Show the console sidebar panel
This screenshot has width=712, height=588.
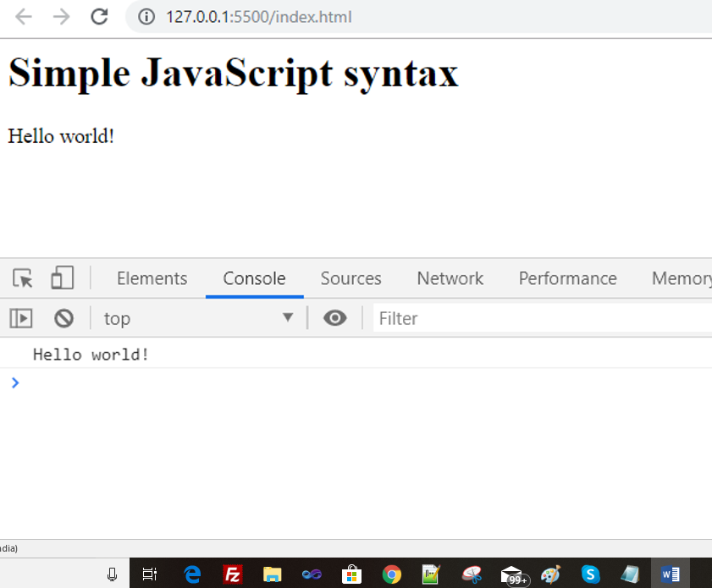pos(20,318)
